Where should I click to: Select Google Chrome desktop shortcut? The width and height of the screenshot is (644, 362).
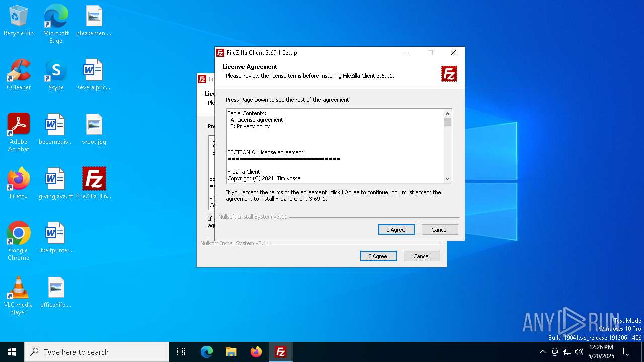point(19,241)
